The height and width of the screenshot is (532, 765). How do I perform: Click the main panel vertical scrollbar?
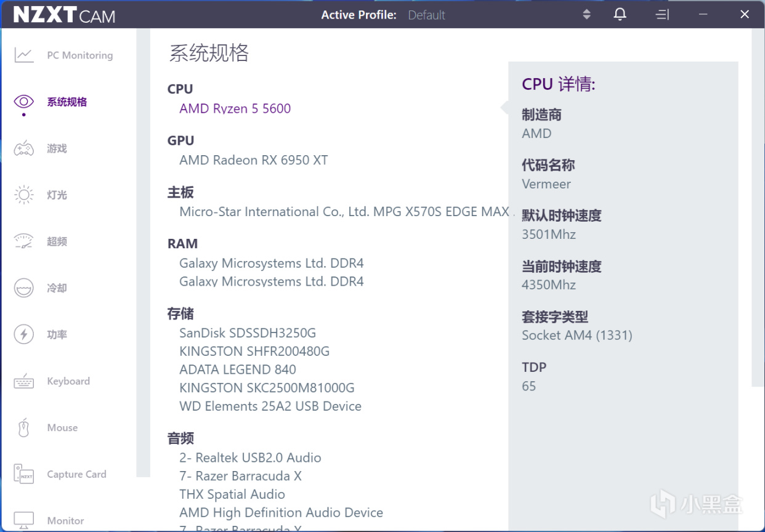click(758, 208)
